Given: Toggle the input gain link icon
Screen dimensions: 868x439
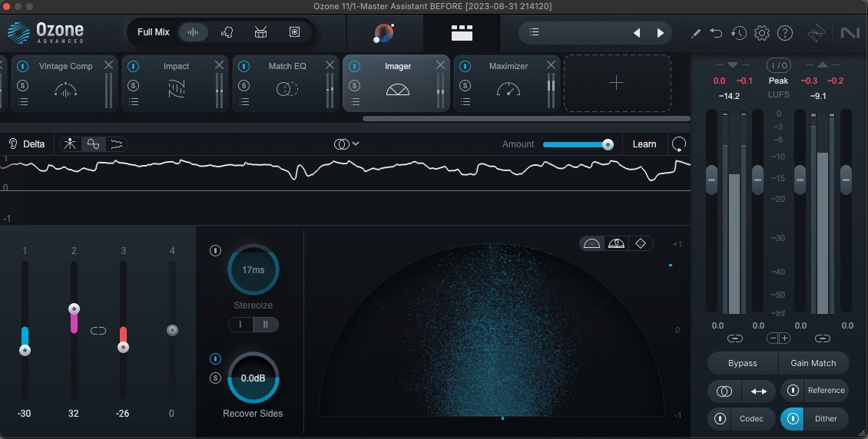Looking at the screenshot, I should point(734,338).
